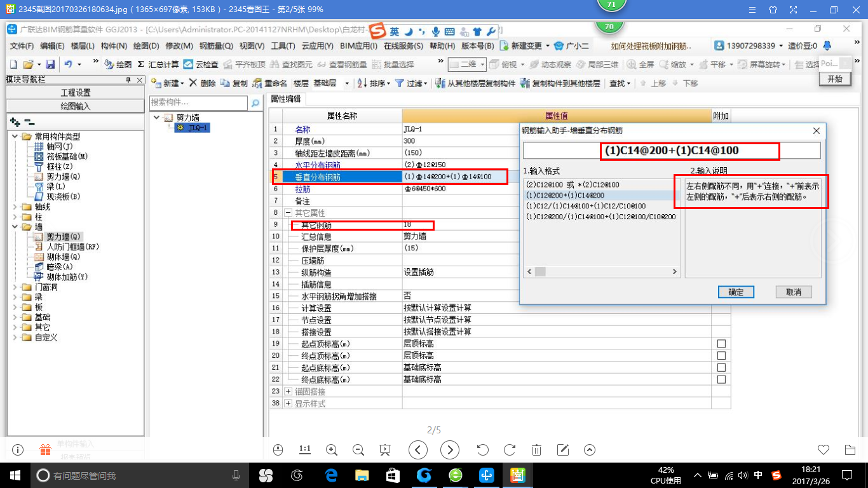Confirm dialog with 确定 button

pyautogui.click(x=736, y=292)
